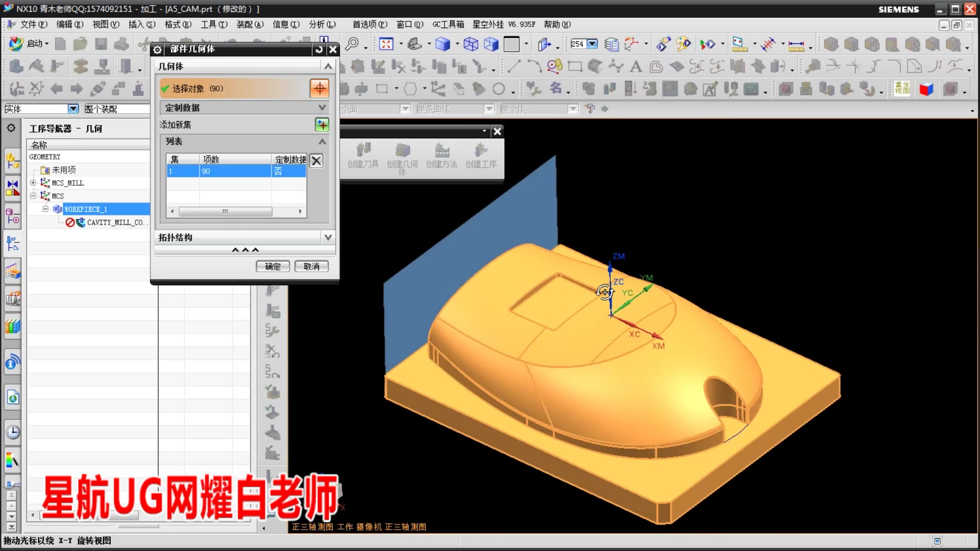Click the Cancel (取消) button

(x=311, y=266)
